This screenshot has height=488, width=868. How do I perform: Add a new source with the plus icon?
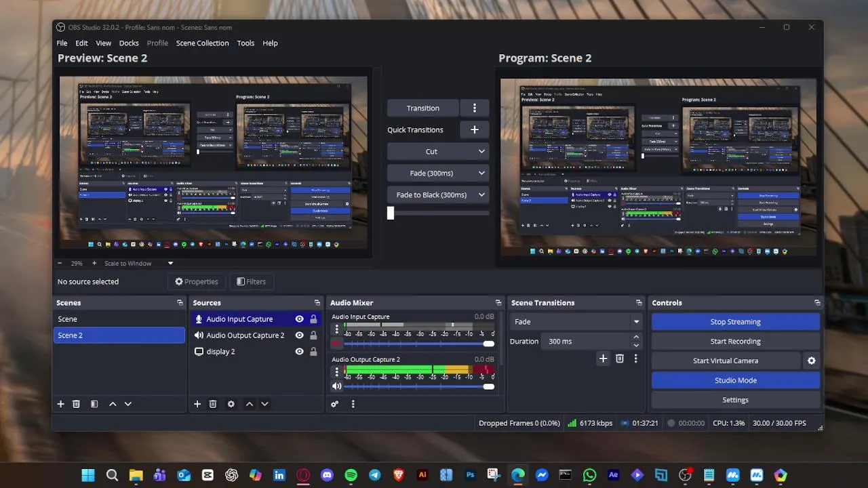tap(197, 404)
